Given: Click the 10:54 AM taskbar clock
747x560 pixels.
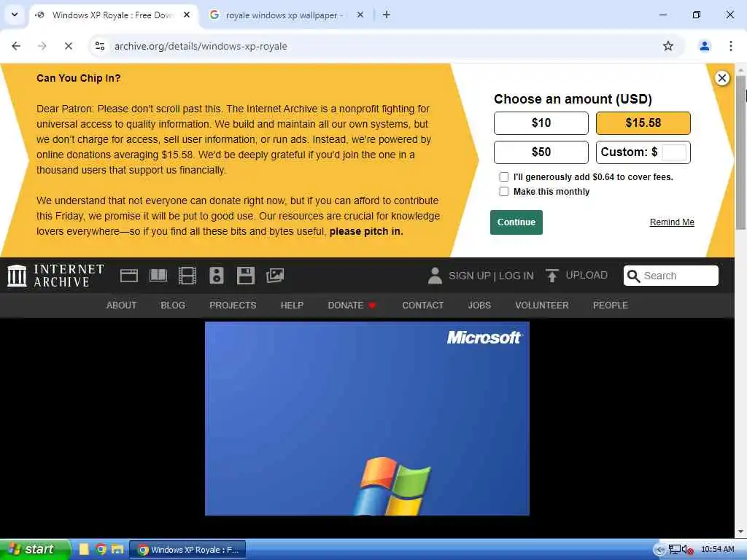Looking at the screenshot, I should point(718,550).
